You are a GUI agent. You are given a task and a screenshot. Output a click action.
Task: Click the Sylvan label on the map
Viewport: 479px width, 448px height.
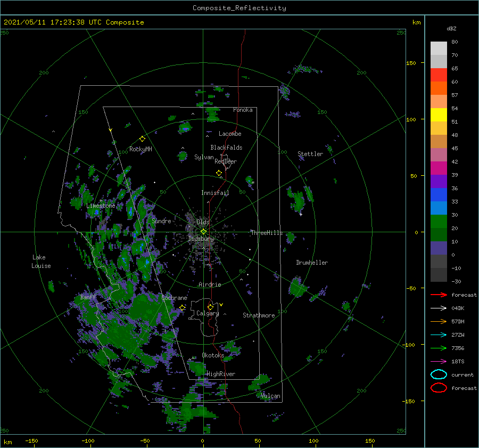pyautogui.click(x=204, y=157)
